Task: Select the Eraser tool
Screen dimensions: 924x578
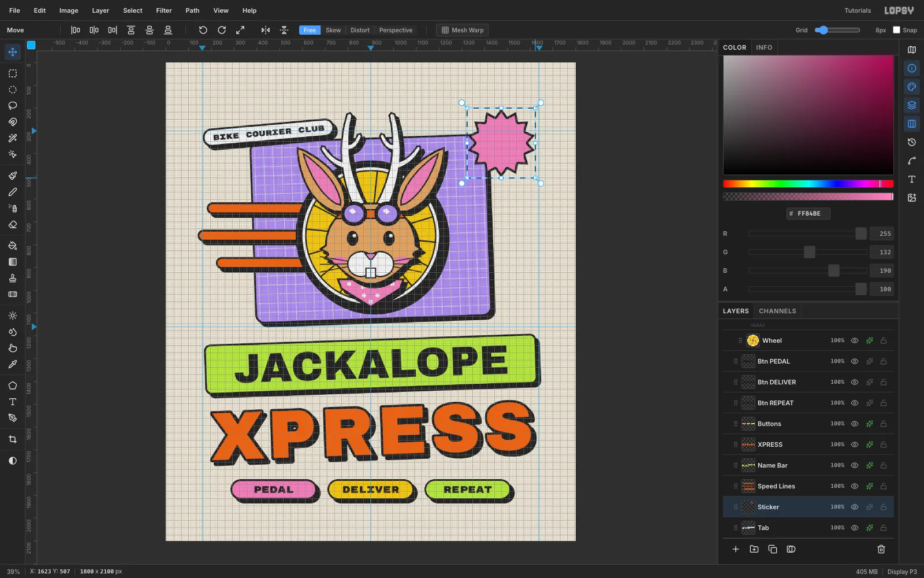Action: click(x=13, y=224)
